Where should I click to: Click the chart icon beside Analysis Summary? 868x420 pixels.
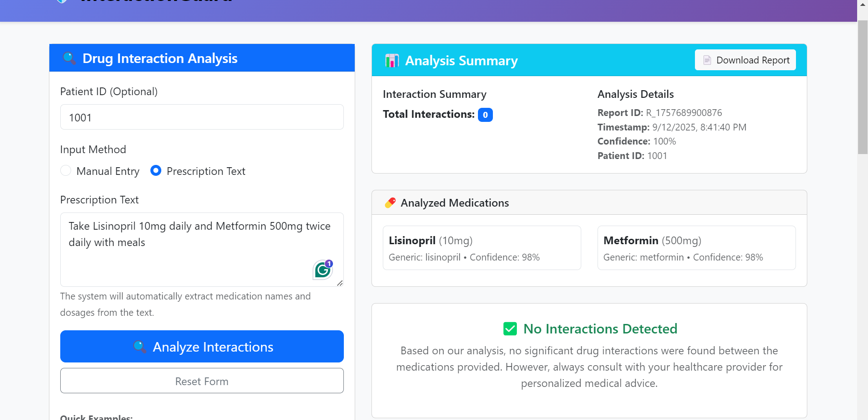coord(392,61)
